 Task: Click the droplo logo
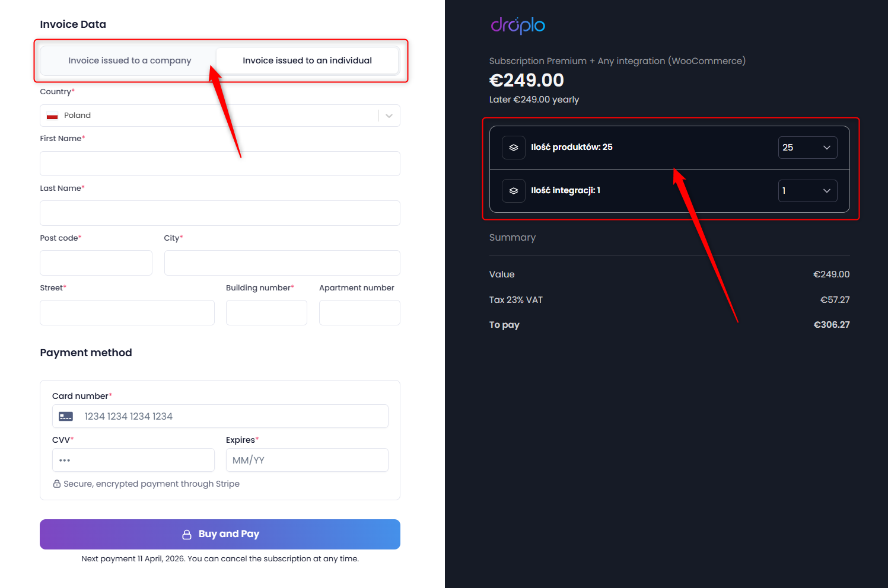(518, 25)
